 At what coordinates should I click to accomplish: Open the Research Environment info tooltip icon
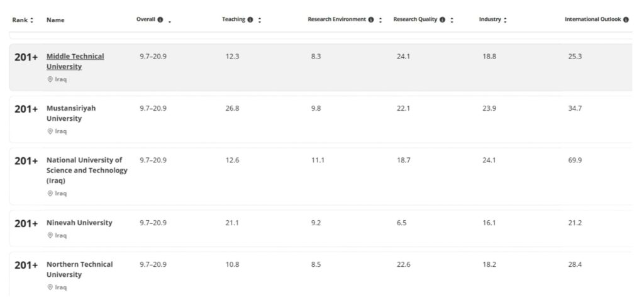click(x=371, y=20)
